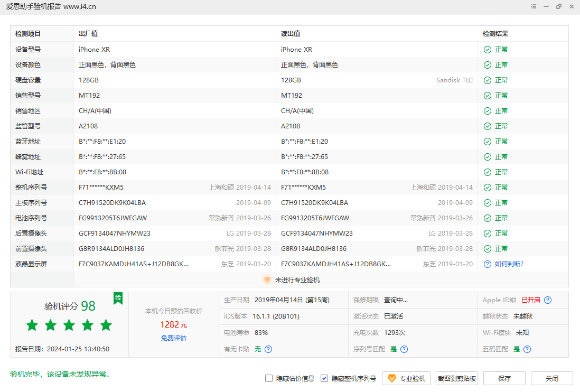Click 越狱状态 未越狱 value
Screen dimensions: 580x392
click(523, 316)
